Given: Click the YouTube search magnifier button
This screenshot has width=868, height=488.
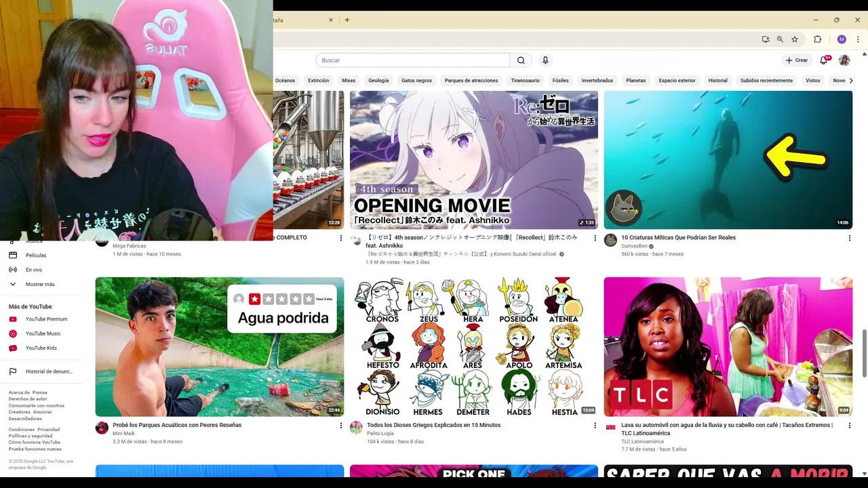Looking at the screenshot, I should [x=521, y=60].
